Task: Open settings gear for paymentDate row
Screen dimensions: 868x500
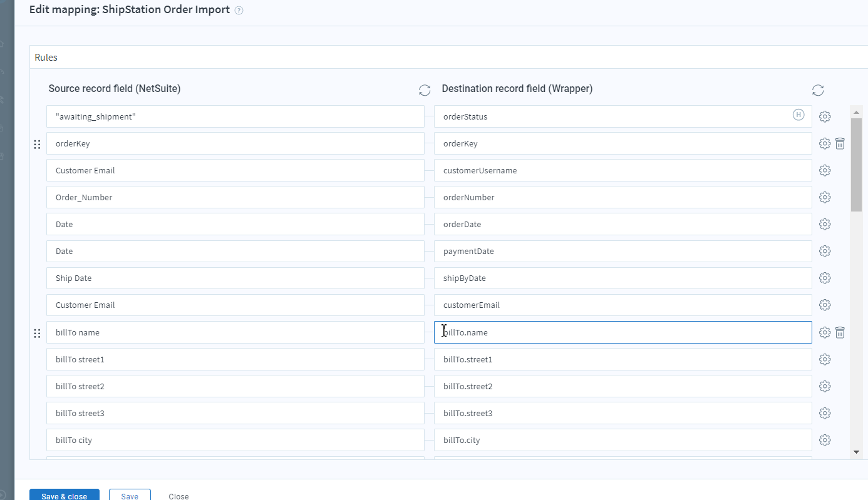Action: coord(825,252)
